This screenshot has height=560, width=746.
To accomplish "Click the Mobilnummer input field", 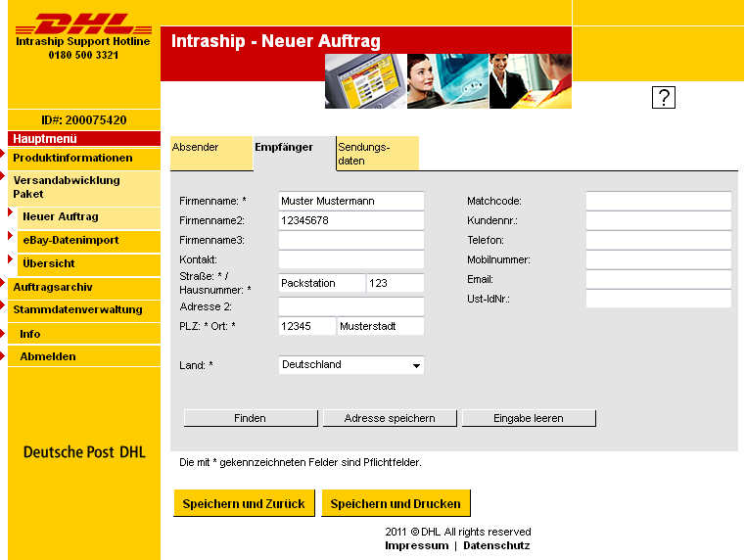I will pos(659,259).
